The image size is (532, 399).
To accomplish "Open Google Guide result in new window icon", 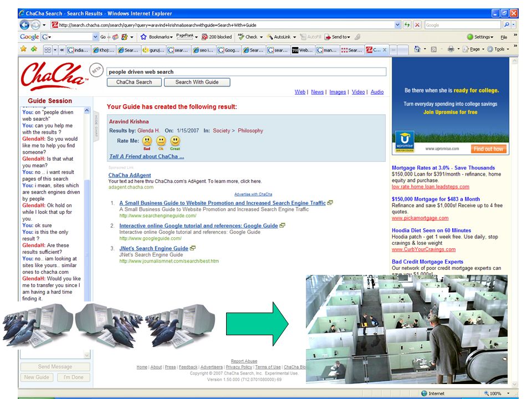I will (282, 226).
